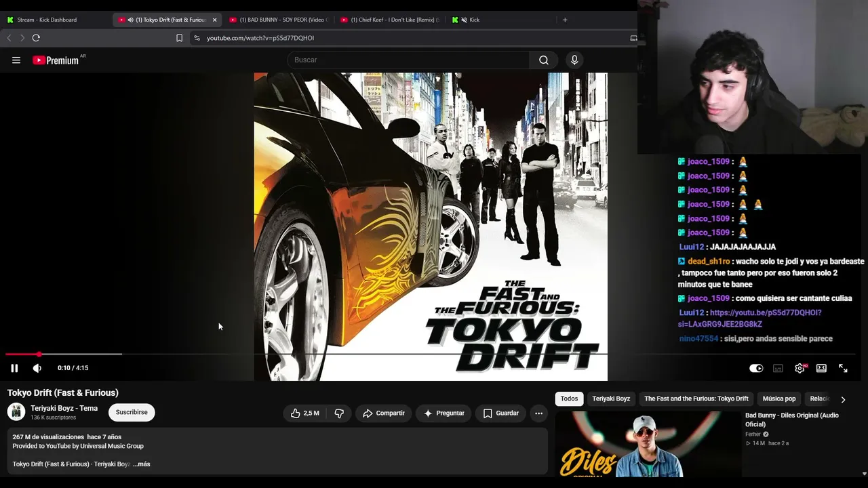Mute the Tokyo Drift tab audio icon
Image resolution: width=868 pixels, height=488 pixels.
pyautogui.click(x=130, y=20)
